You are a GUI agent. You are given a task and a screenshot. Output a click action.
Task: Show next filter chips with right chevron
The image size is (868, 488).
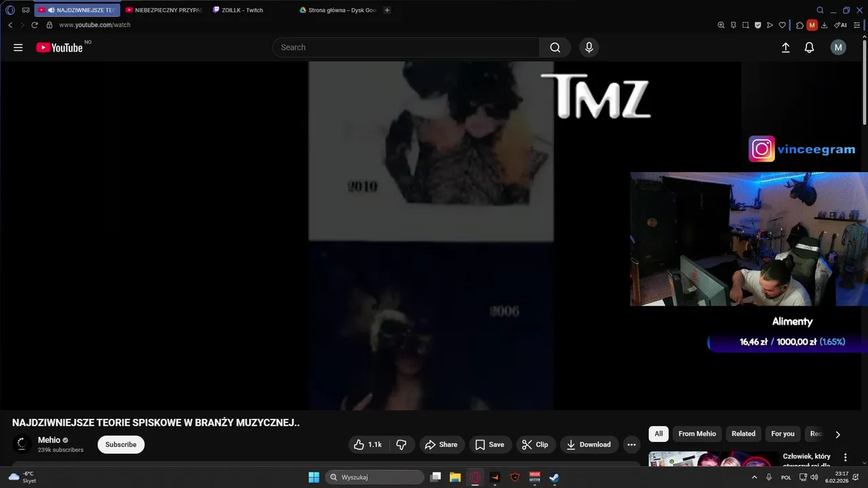pyautogui.click(x=837, y=434)
